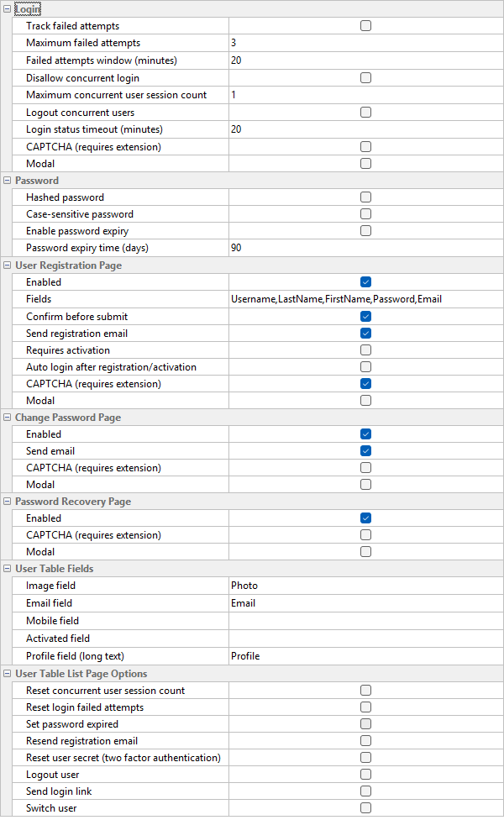Collapse the Password Recovery Page section
Screen dimensions: 504x820
click(x=8, y=502)
